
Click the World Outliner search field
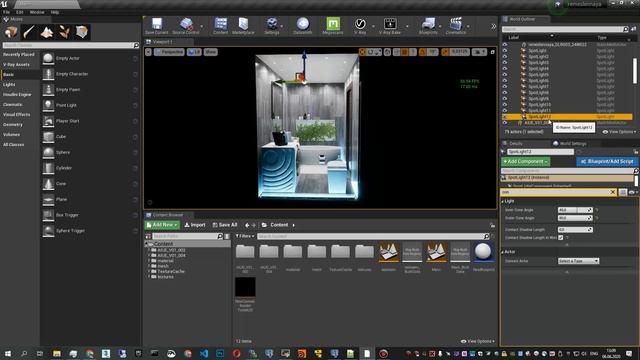pos(565,29)
